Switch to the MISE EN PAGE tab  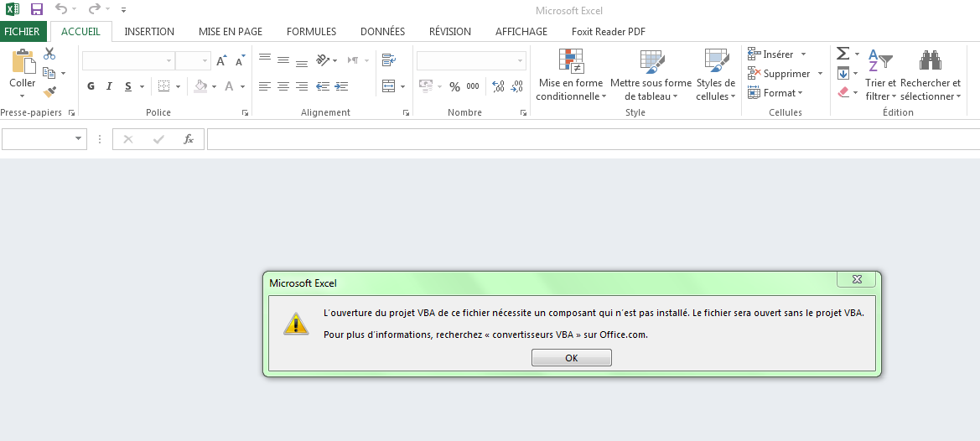231,31
